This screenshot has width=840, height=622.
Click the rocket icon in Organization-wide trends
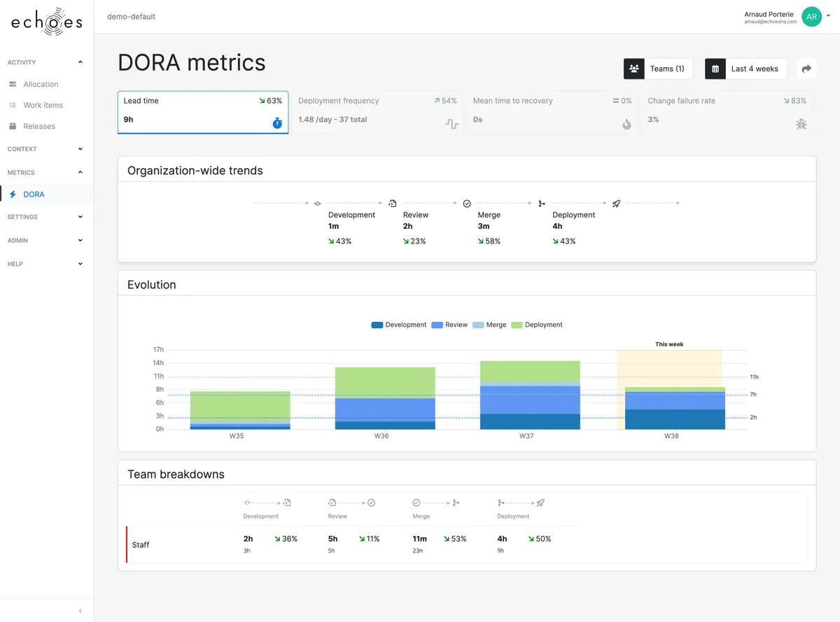point(617,204)
